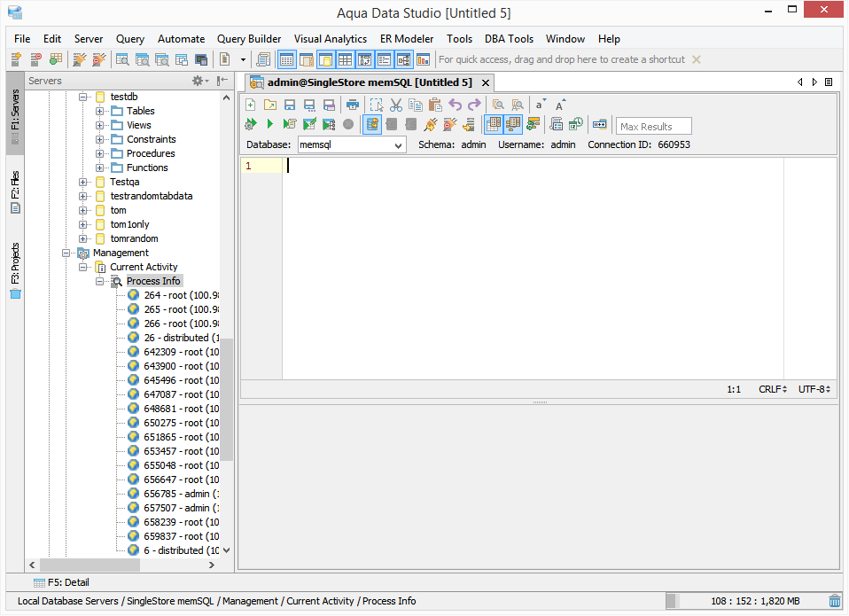Click the Servers tree vertical scrollbar thumb
The height and width of the screenshot is (616, 849).
(228, 399)
